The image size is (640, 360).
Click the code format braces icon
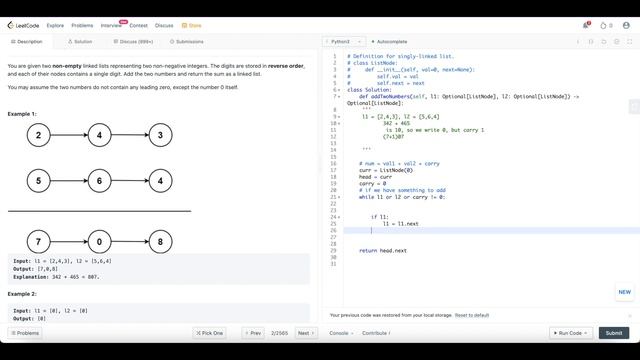[x=591, y=42]
